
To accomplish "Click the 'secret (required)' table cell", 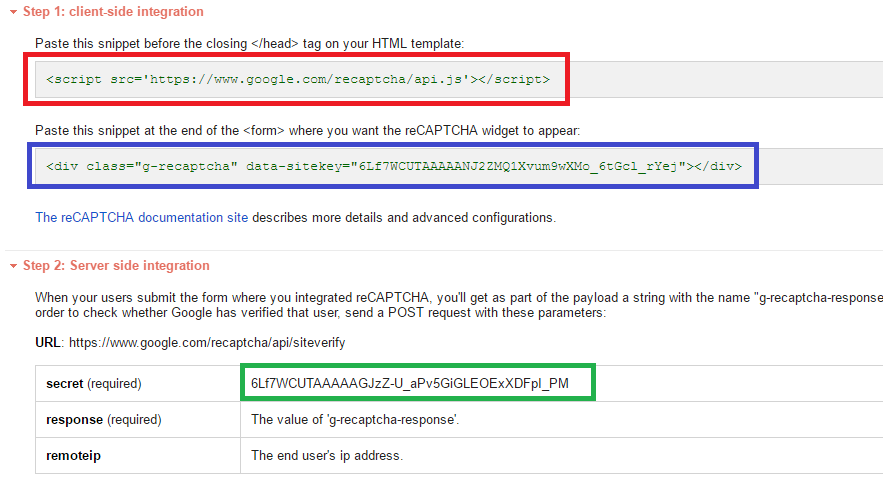I will pyautogui.click(x=138, y=384).
